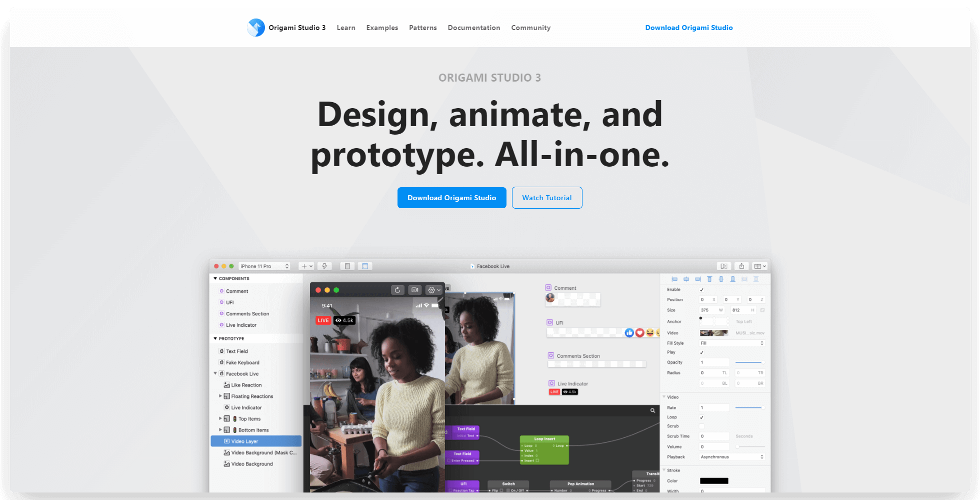Collapse the Stroke properties section

(664, 470)
